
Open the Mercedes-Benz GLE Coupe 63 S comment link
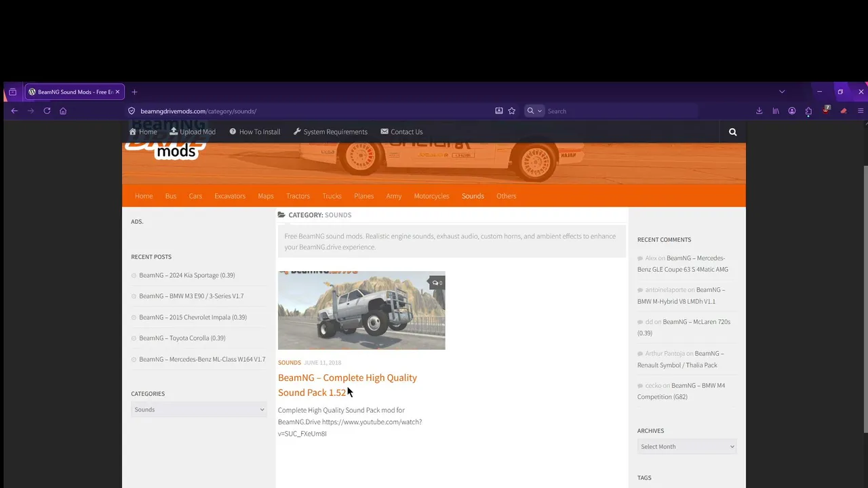tap(683, 264)
